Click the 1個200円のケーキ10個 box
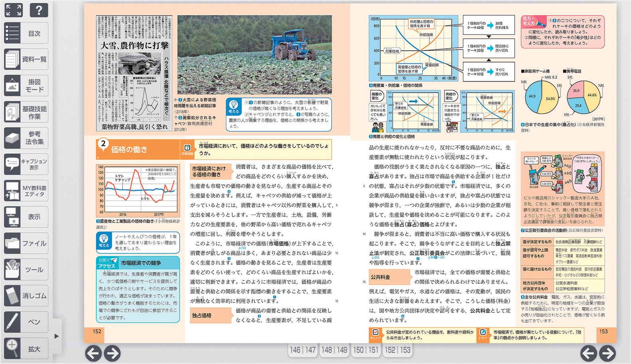Image resolution: width=631 pixels, height=364 pixels. [x=488, y=72]
